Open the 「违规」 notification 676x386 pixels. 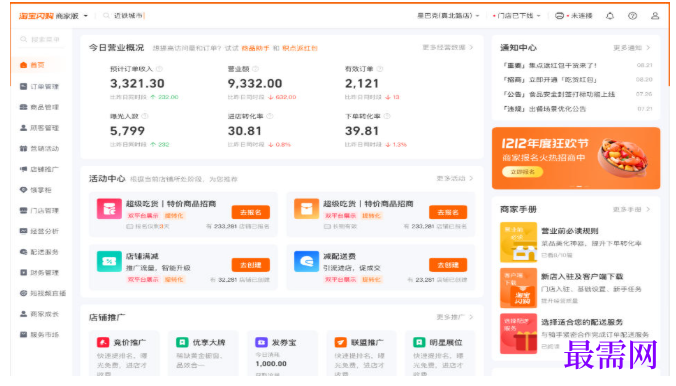(x=544, y=109)
